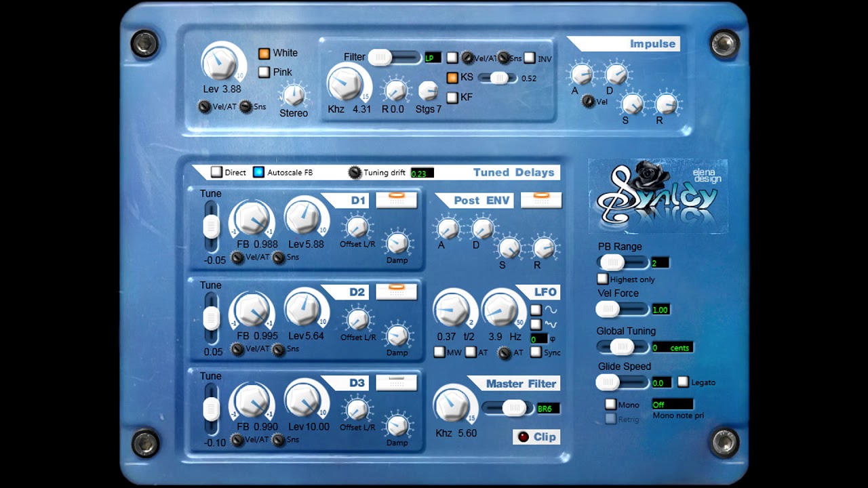
Task: Enable LFO MW checkbox
Action: (x=439, y=352)
